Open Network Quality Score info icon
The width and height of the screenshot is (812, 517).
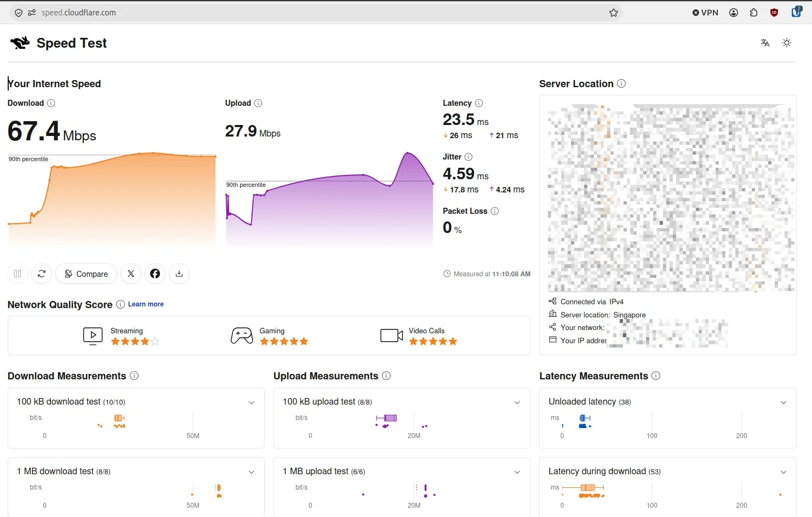click(121, 304)
